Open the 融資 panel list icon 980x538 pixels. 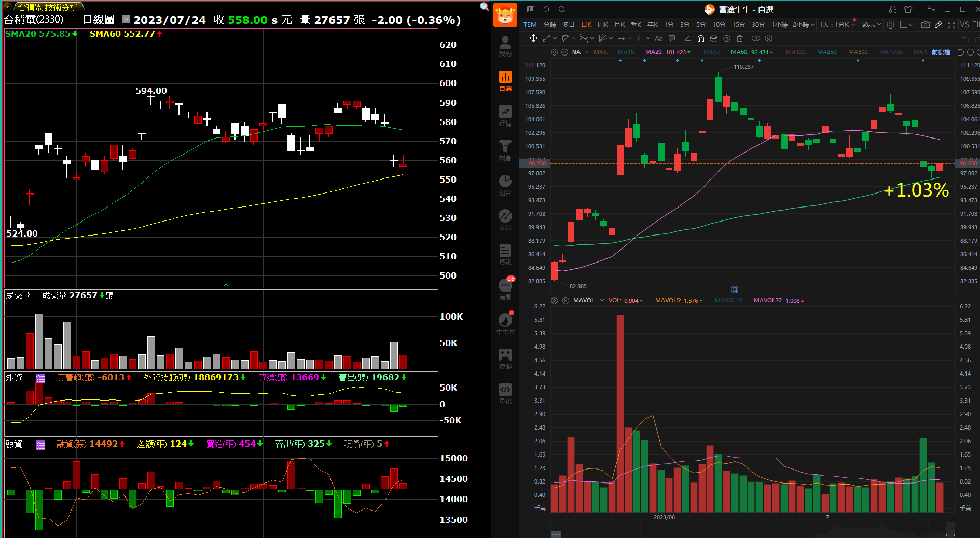coord(40,445)
